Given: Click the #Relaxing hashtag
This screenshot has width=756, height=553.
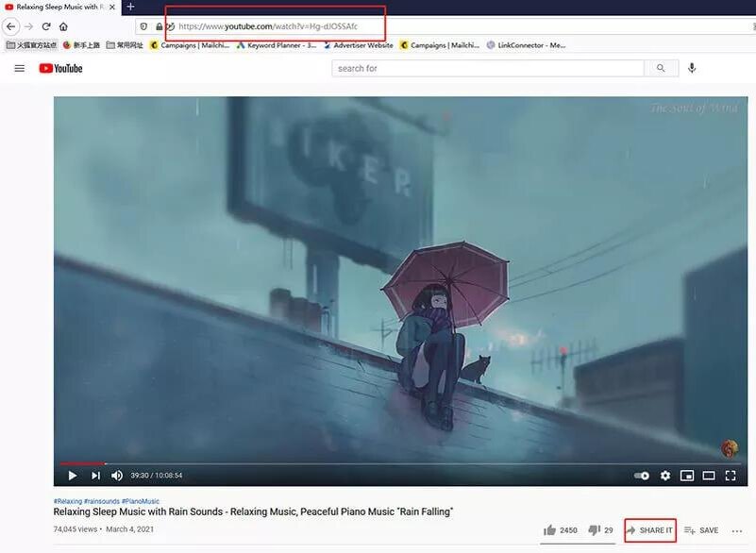Looking at the screenshot, I should pos(68,501).
